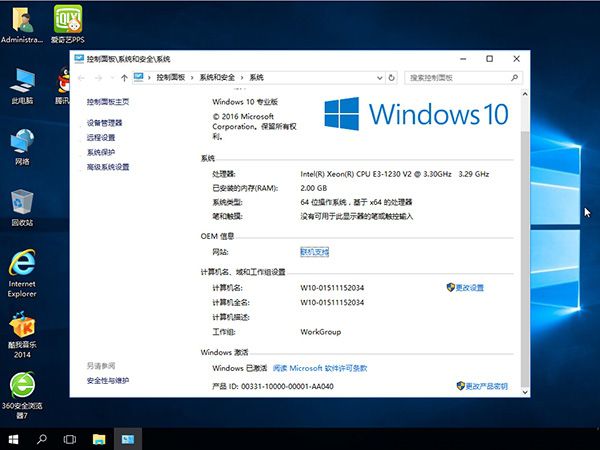Viewport: 600px width, 450px height.
Task: Open File Explorer from the taskbar
Action: [x=99, y=439]
